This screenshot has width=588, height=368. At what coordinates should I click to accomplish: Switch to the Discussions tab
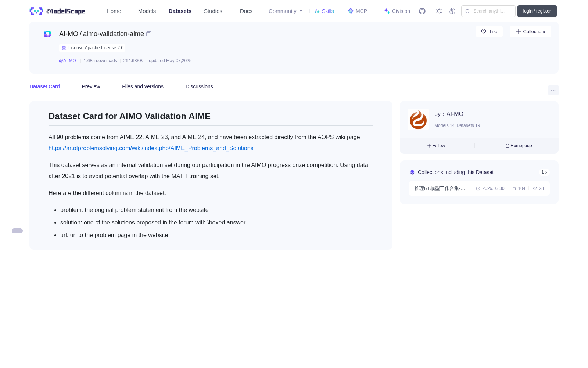pos(199,86)
